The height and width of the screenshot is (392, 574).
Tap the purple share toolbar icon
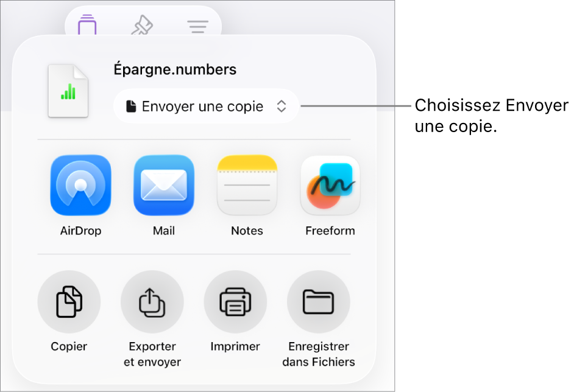coord(87,25)
